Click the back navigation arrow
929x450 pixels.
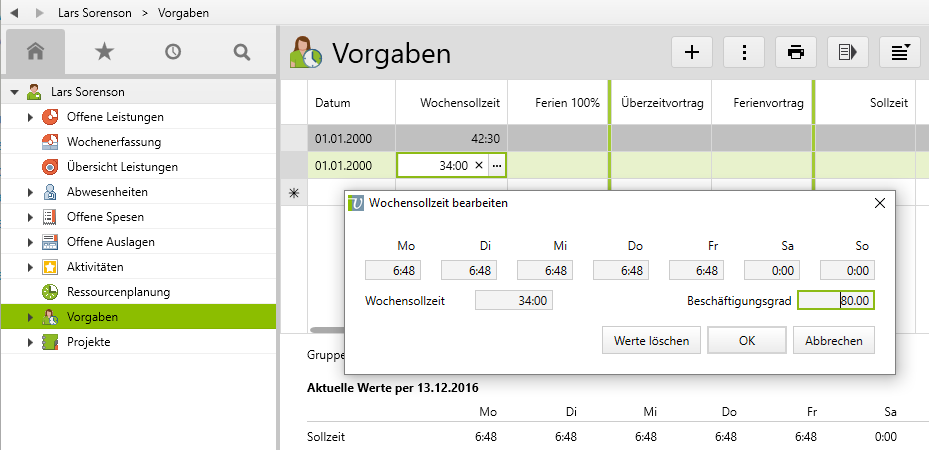coord(15,13)
